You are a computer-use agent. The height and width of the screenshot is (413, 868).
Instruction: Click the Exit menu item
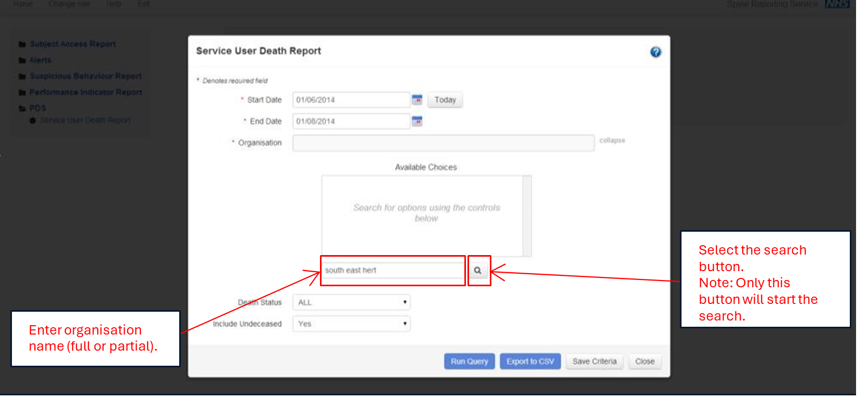pyautogui.click(x=144, y=4)
